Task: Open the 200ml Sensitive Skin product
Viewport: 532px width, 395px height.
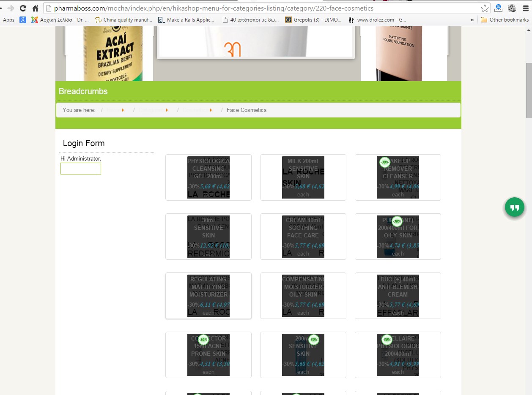Action: pyautogui.click(x=303, y=355)
